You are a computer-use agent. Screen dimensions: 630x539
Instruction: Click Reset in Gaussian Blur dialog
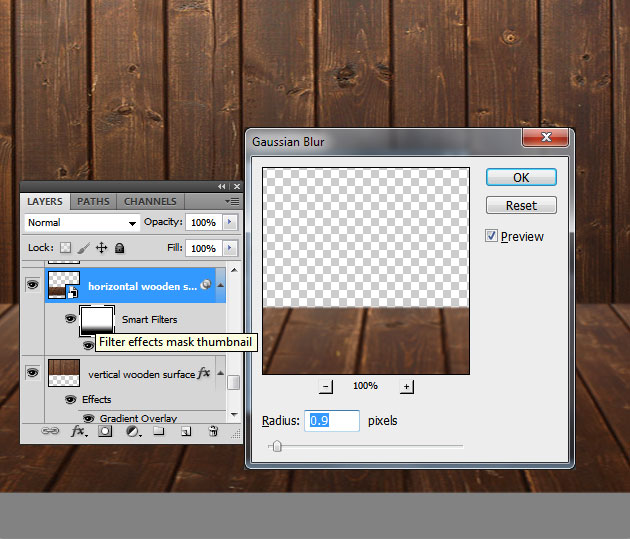coord(521,205)
